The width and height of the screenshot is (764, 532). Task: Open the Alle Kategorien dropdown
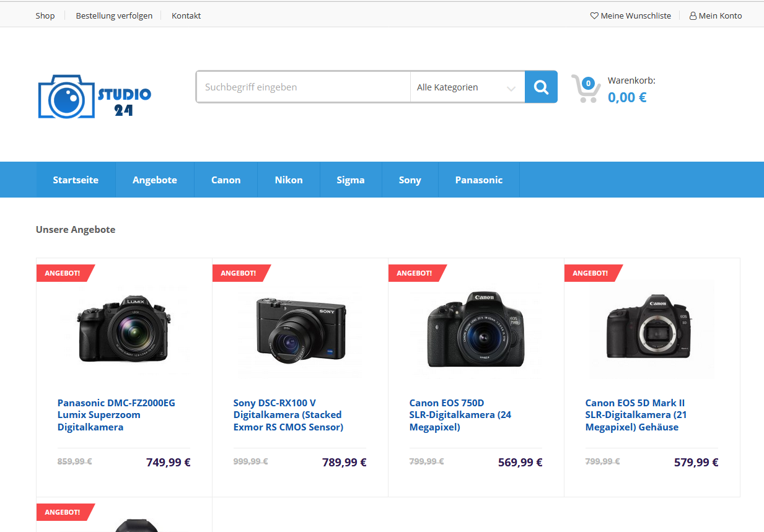[467, 87]
